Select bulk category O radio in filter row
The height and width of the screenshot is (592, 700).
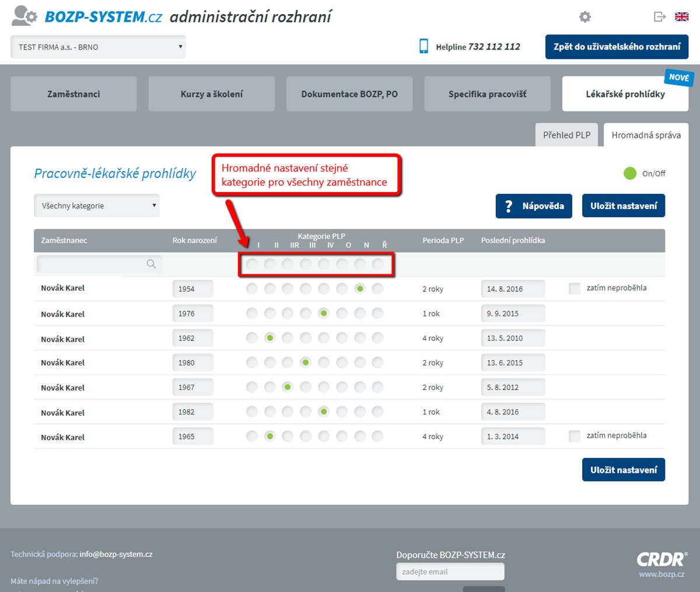pos(342,264)
